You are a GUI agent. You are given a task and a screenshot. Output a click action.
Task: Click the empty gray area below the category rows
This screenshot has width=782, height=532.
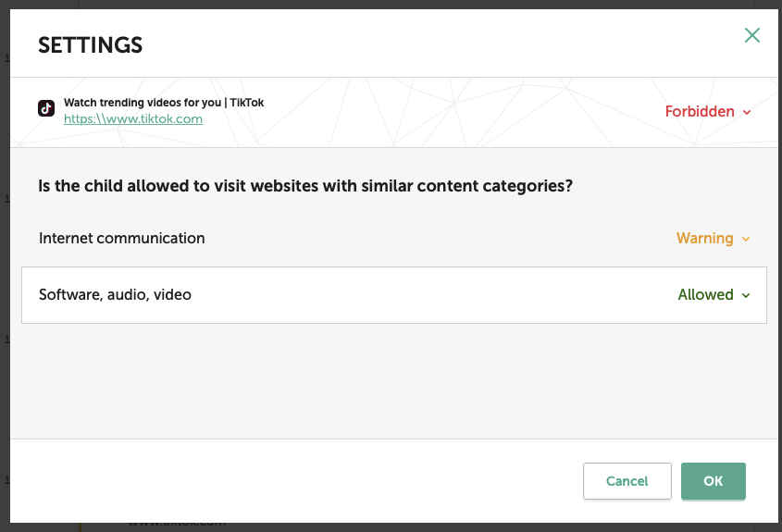(389, 379)
